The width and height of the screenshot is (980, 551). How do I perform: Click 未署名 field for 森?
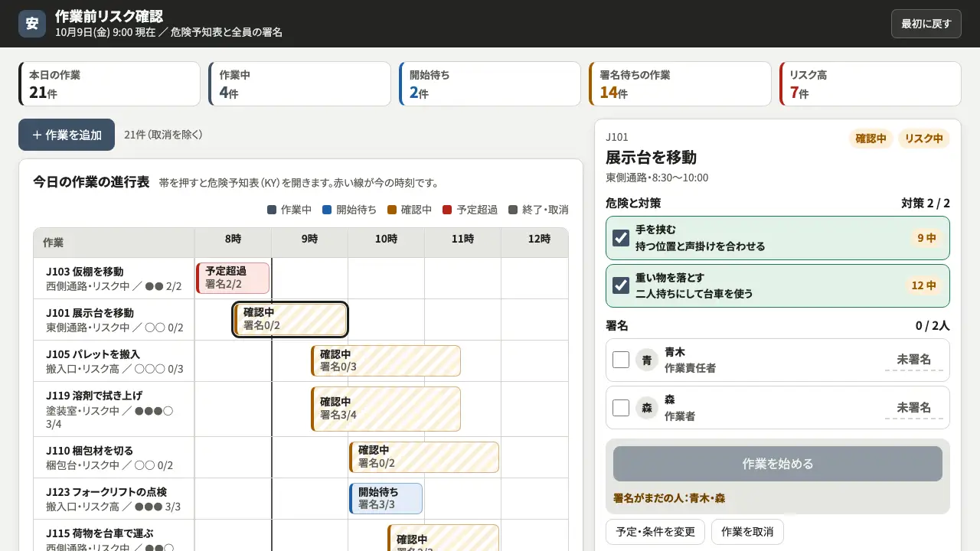click(913, 407)
